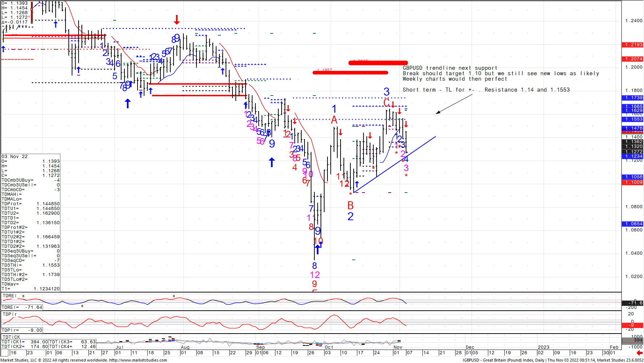This screenshot has width=644, height=363.
Task: Select the TDTICK4= 12.46 readout
Action: point(72,347)
